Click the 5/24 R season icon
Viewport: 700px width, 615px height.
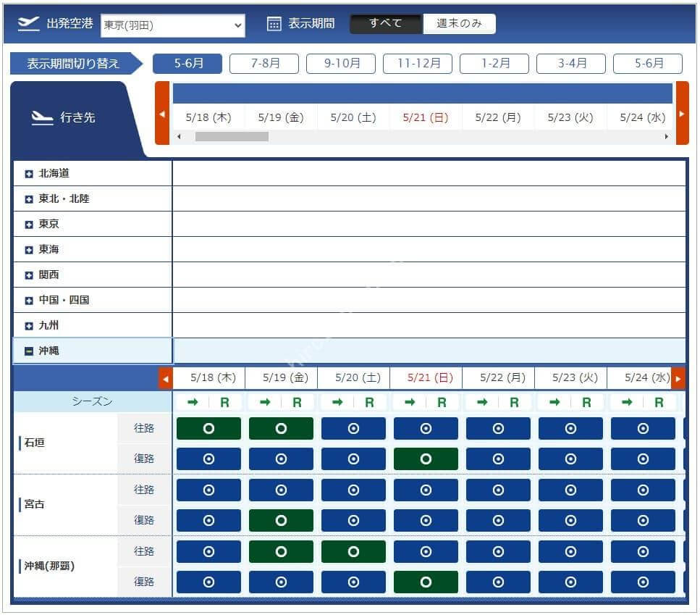point(659,403)
